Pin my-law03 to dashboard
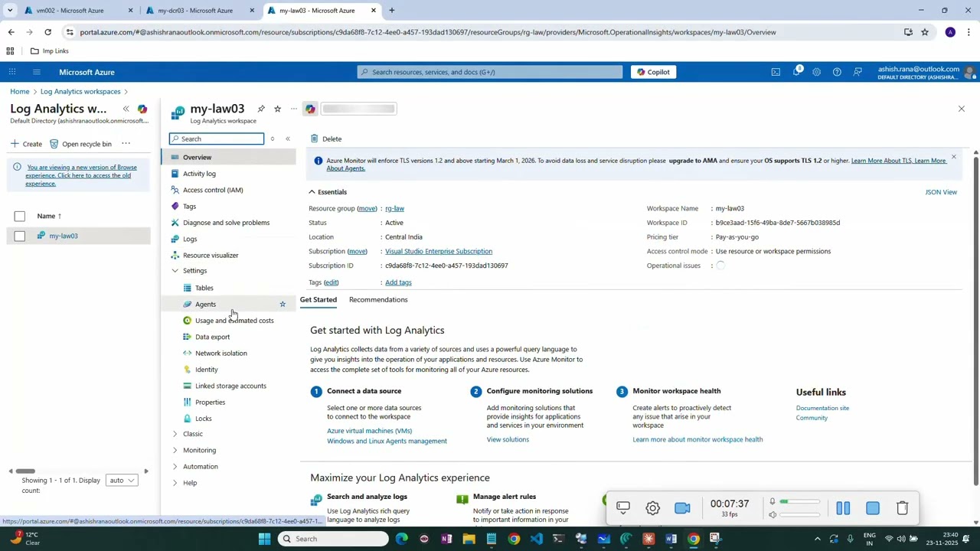The width and height of the screenshot is (980, 551). point(261,109)
